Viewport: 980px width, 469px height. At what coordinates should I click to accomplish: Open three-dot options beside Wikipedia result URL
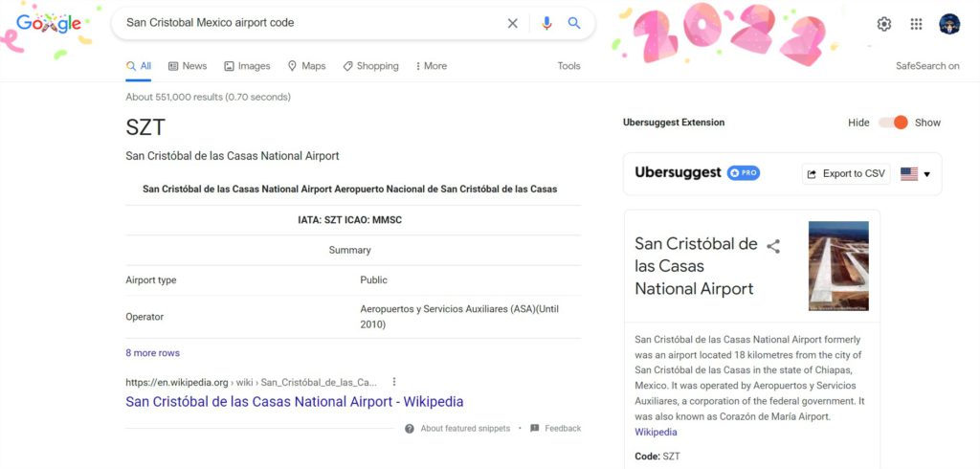tap(393, 382)
